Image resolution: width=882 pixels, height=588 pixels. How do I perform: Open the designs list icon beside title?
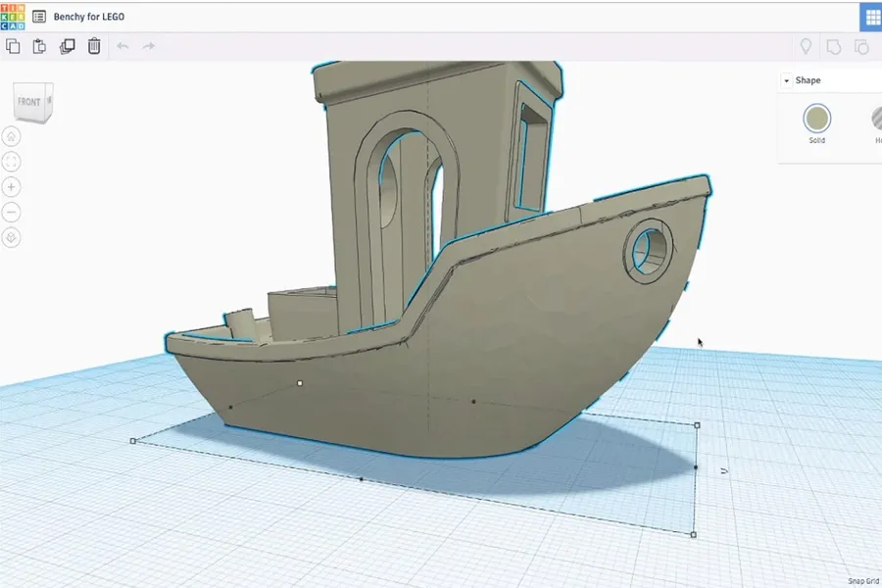(39, 17)
